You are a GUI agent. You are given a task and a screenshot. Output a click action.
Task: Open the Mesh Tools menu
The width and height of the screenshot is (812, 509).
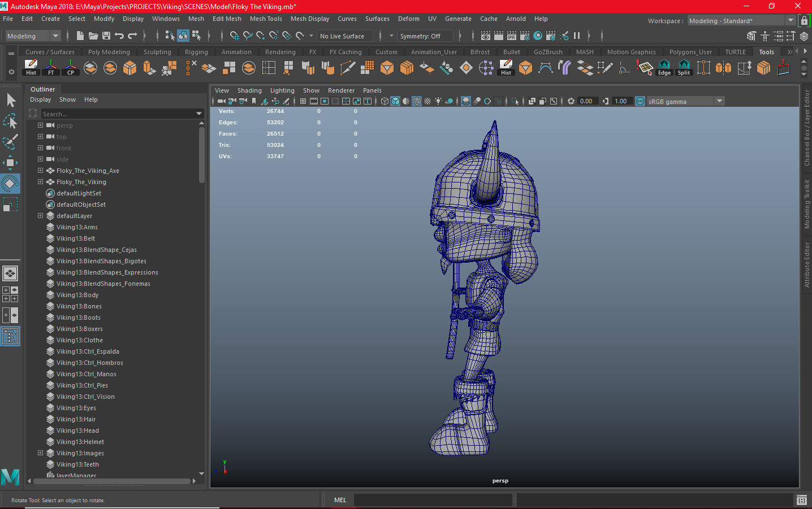pos(266,19)
